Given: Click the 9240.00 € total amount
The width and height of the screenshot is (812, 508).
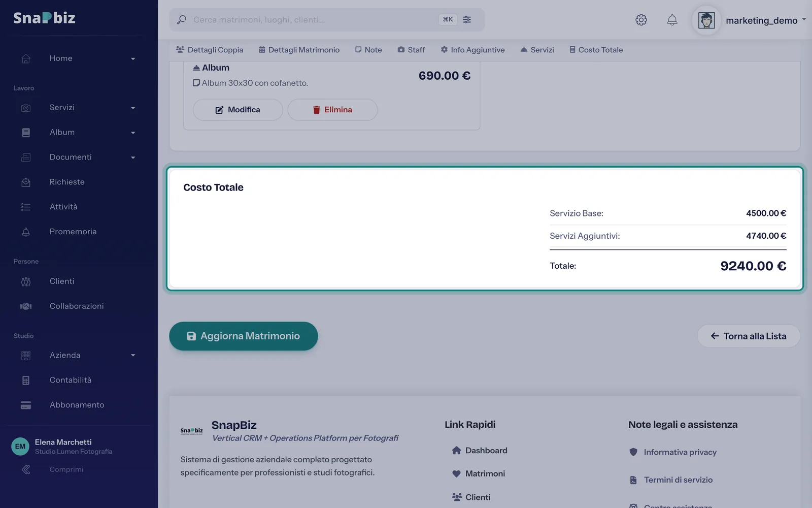Looking at the screenshot, I should tap(753, 266).
